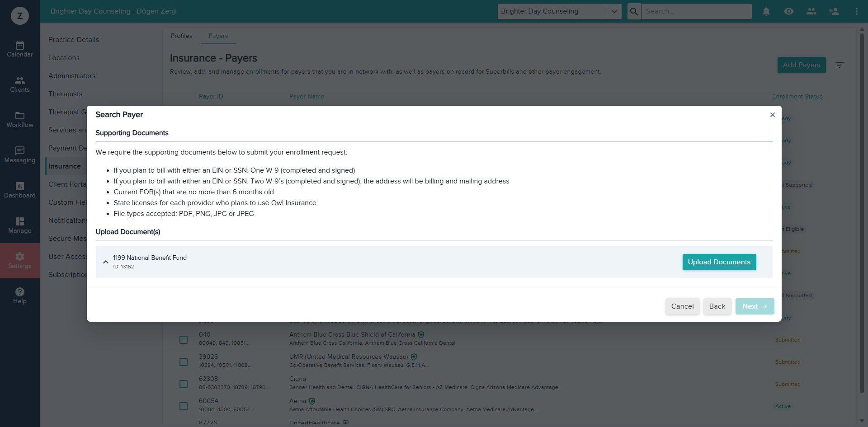Open Therapists settings
This screenshot has height=427, width=868.
click(x=66, y=94)
